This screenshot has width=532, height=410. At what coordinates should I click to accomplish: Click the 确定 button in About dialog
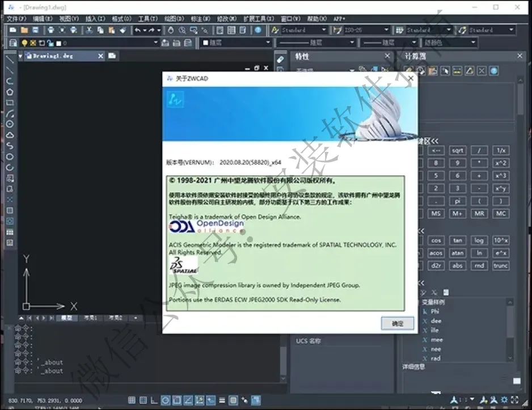pos(398,324)
